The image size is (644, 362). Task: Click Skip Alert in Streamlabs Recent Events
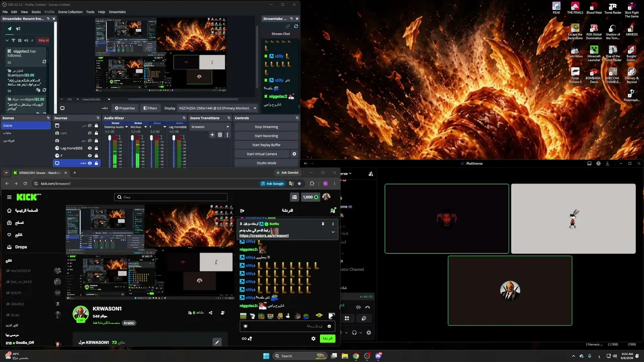click(x=43, y=40)
